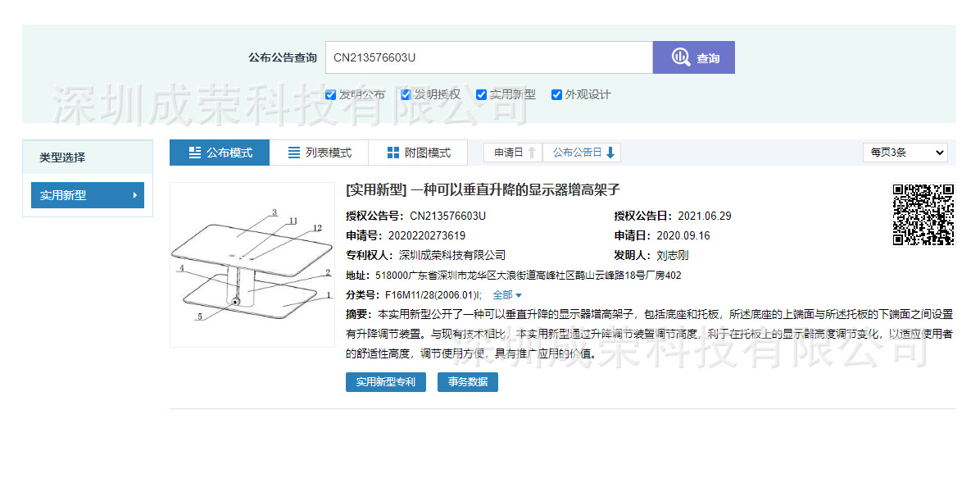The image size is (980, 483).
Task: Uncheck the 发明公布 checkbox
Action: click(x=330, y=94)
